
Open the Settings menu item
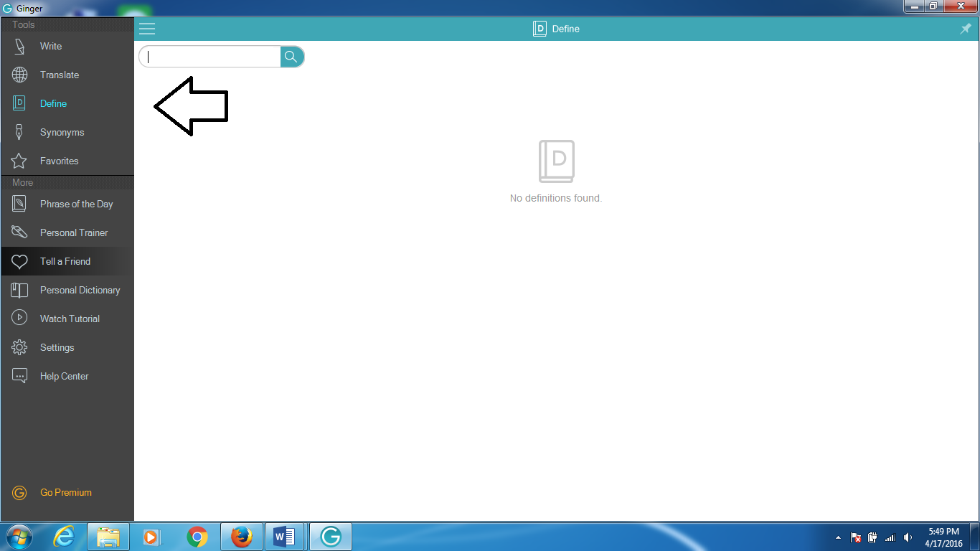tap(57, 347)
